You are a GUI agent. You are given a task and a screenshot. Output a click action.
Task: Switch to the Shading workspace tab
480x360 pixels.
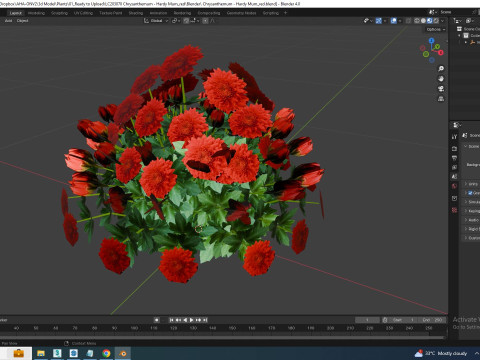click(136, 13)
